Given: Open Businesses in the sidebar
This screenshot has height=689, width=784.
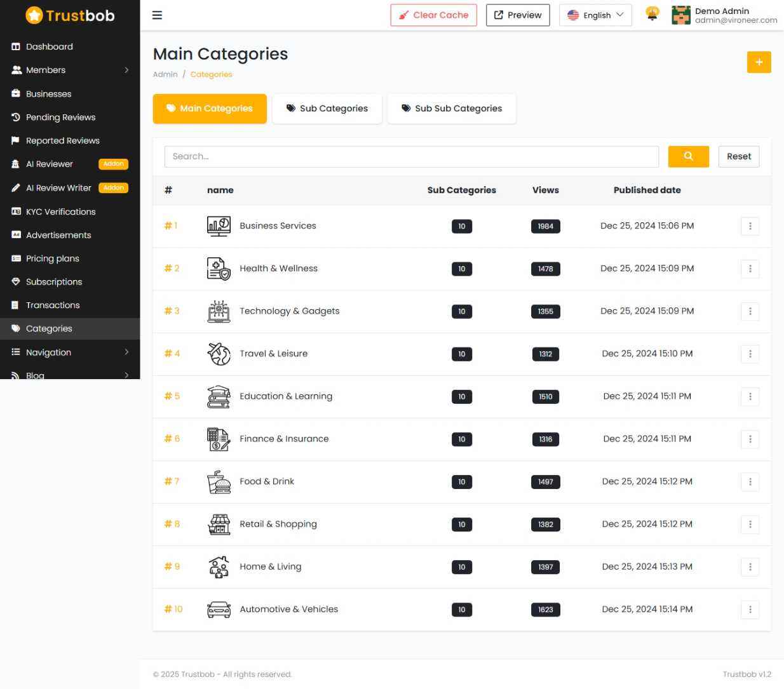Looking at the screenshot, I should (70, 93).
